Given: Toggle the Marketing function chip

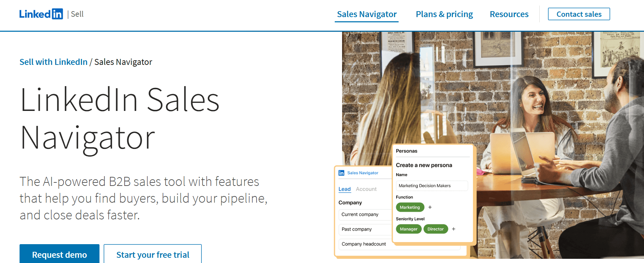Looking at the screenshot, I should click(x=410, y=207).
